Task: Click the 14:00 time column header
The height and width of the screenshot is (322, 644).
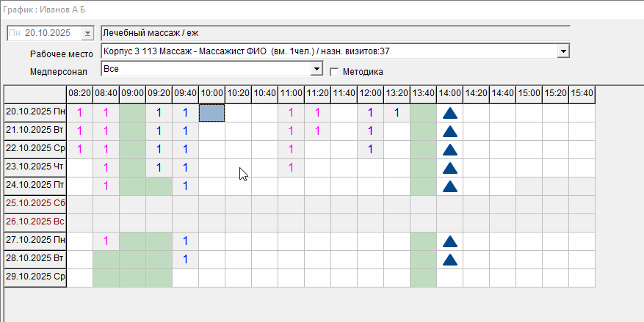Action: 449,94
